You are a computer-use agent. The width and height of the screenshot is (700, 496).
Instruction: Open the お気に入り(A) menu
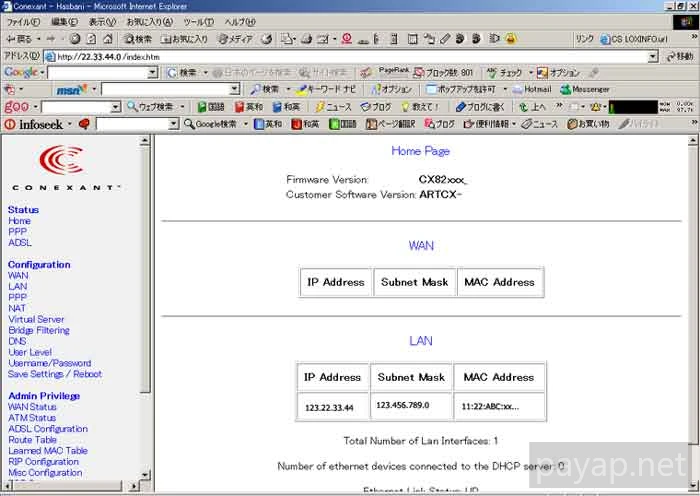tap(150, 22)
